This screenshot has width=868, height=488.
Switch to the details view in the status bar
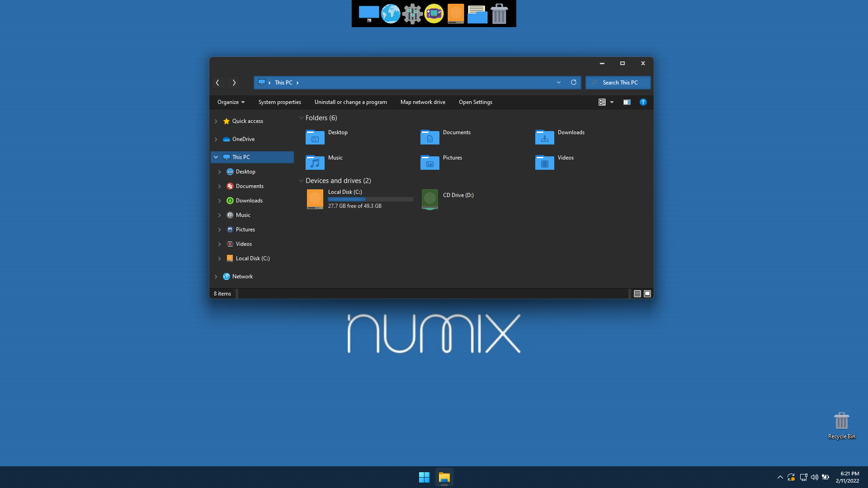[637, 294]
